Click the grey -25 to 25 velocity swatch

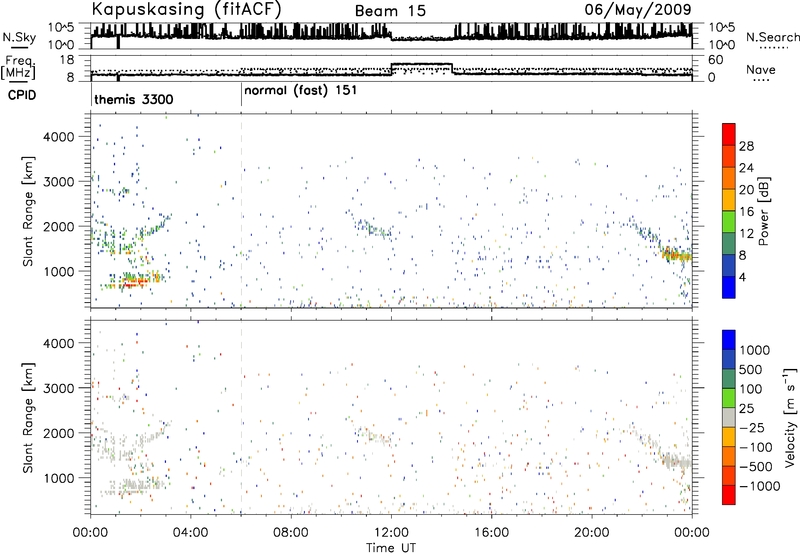click(729, 418)
